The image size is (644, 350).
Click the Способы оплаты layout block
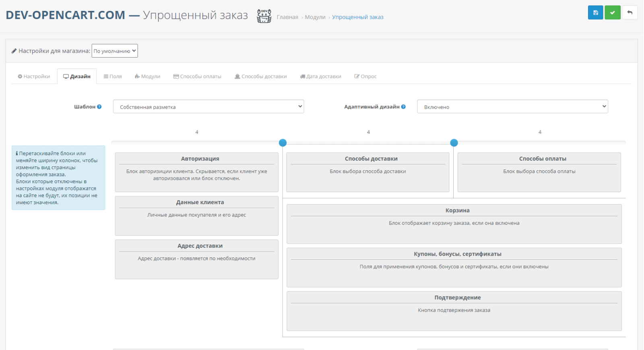coord(539,172)
